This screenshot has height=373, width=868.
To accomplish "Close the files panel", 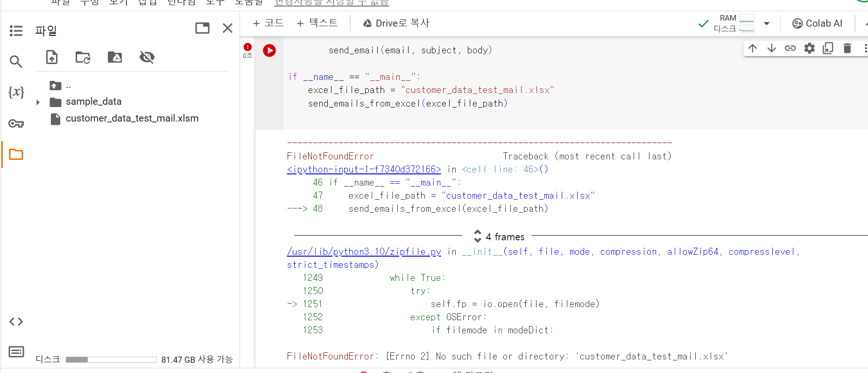I will pyautogui.click(x=227, y=28).
